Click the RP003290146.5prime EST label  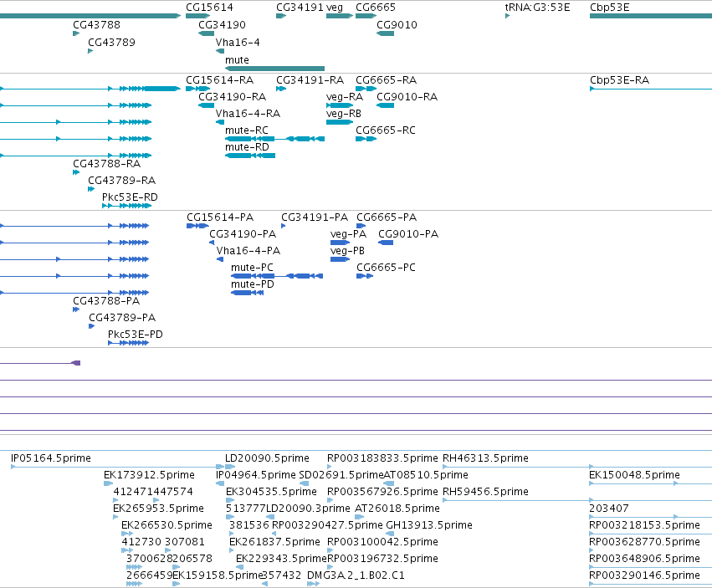coord(644,575)
